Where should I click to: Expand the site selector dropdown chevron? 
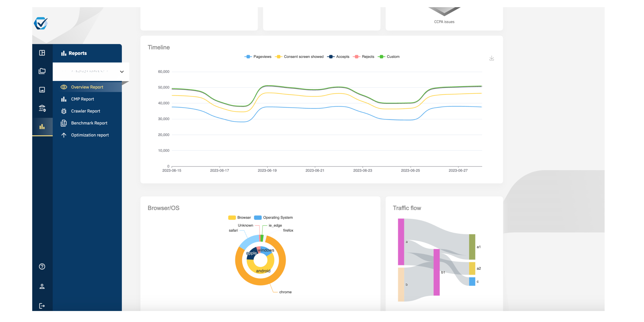[122, 72]
